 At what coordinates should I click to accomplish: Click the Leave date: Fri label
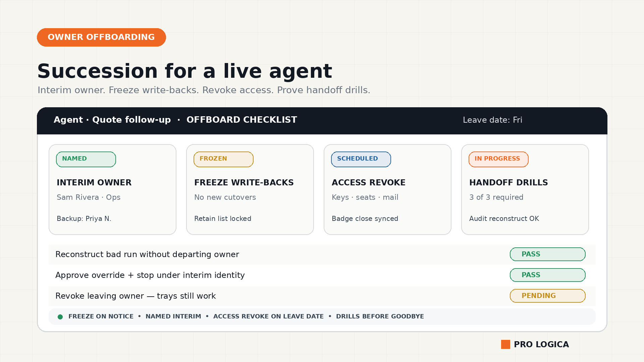pos(492,120)
